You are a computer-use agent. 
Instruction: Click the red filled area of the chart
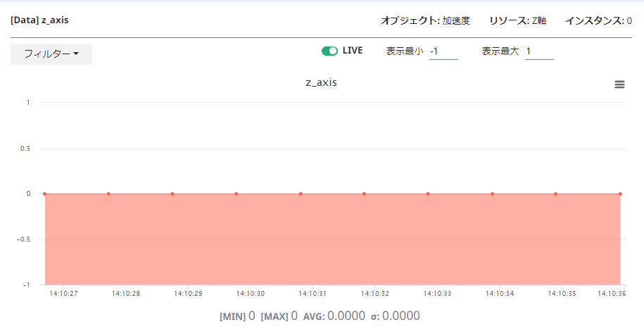pos(331,239)
